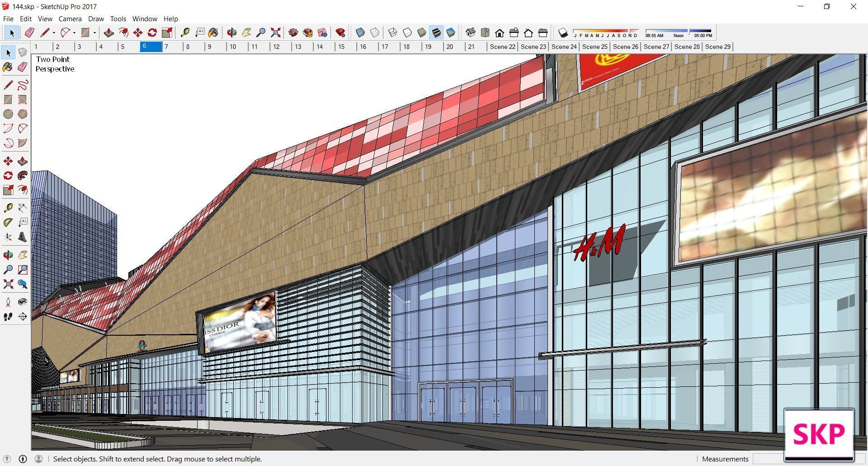Click the sign-in user status icon

click(x=38, y=459)
